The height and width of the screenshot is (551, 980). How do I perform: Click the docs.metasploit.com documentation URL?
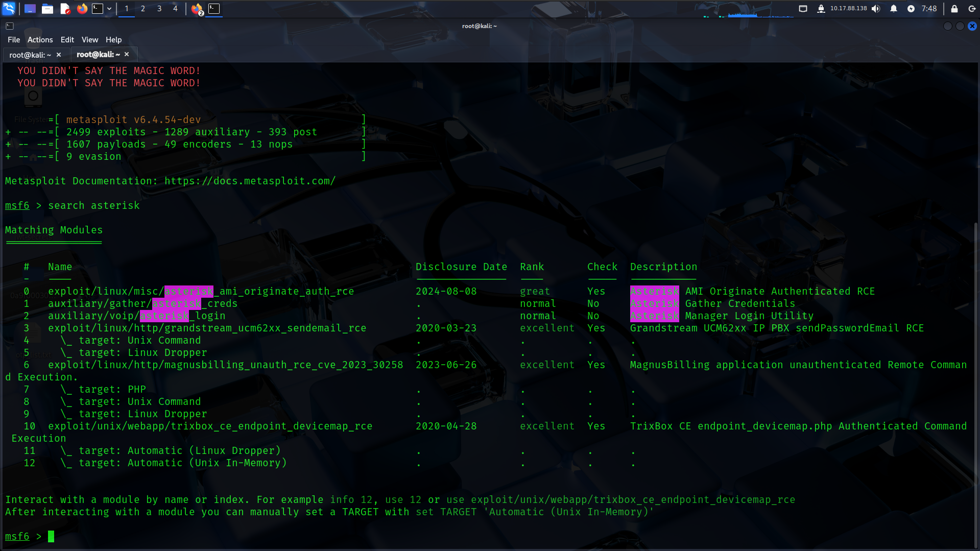pyautogui.click(x=250, y=181)
